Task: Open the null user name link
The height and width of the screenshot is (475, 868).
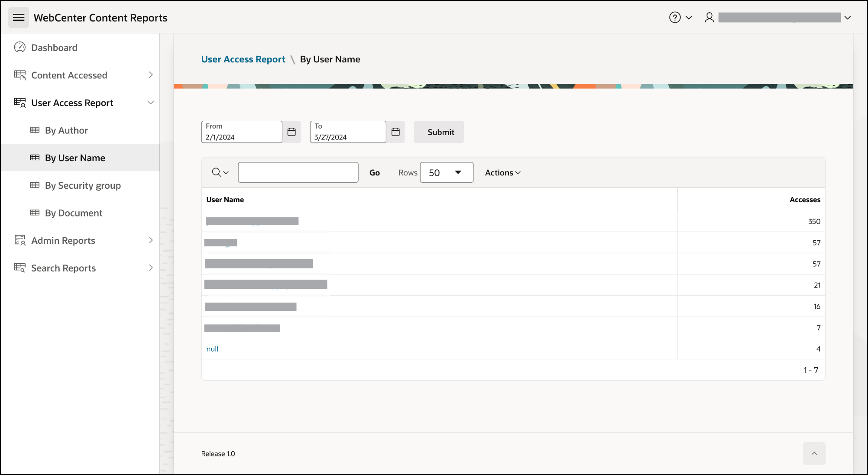Action: [212, 349]
